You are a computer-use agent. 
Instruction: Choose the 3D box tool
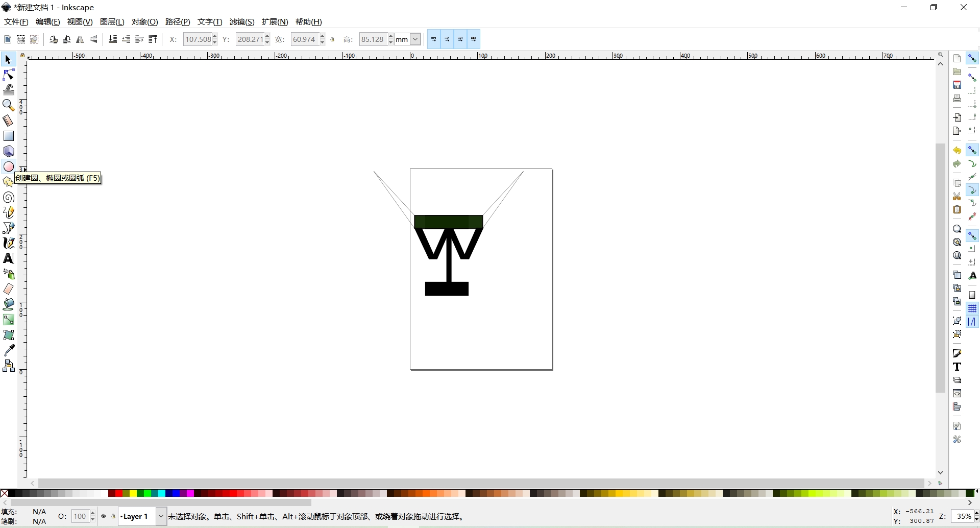point(8,151)
